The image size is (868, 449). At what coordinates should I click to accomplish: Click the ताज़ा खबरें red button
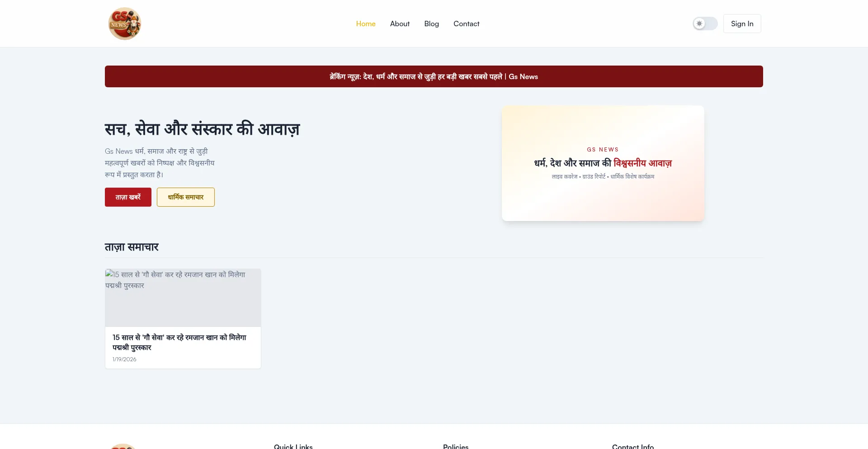click(128, 197)
